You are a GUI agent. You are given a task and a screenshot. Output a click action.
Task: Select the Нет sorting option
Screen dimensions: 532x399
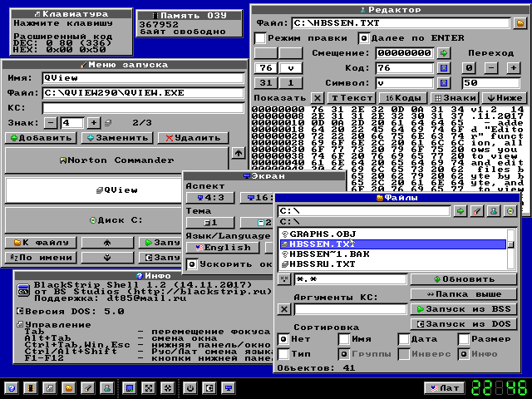coord(283,338)
